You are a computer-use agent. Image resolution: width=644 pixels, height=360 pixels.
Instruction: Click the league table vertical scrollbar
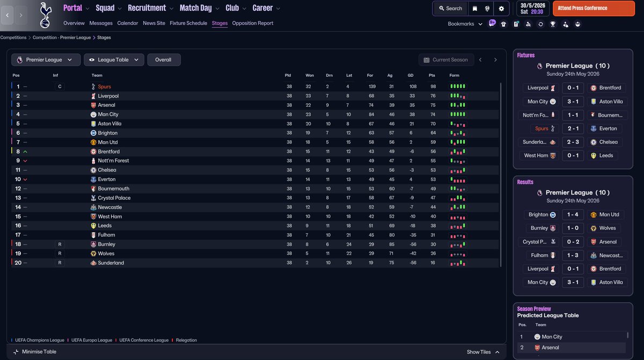tap(500, 175)
